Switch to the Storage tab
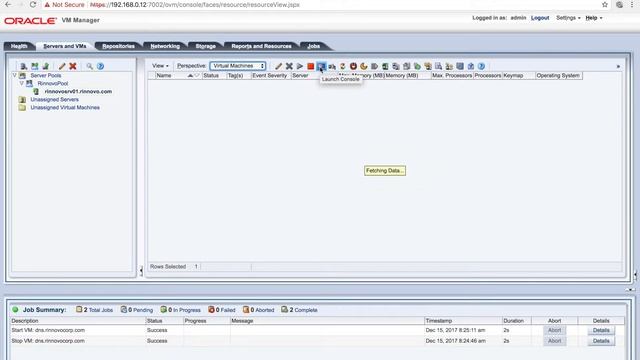Screen dimensions: 640x360 [205, 46]
